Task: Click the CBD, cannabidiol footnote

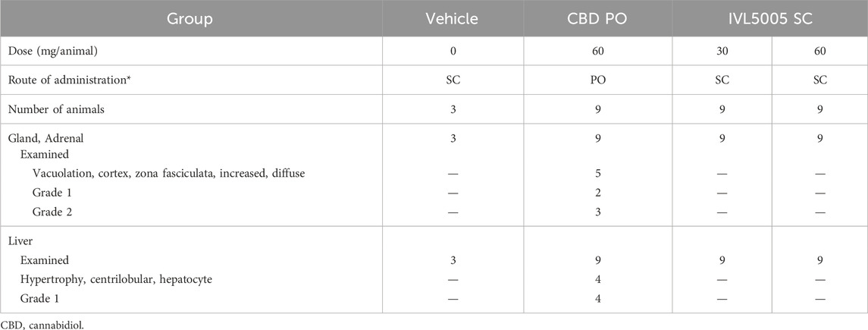Action: pos(34,323)
